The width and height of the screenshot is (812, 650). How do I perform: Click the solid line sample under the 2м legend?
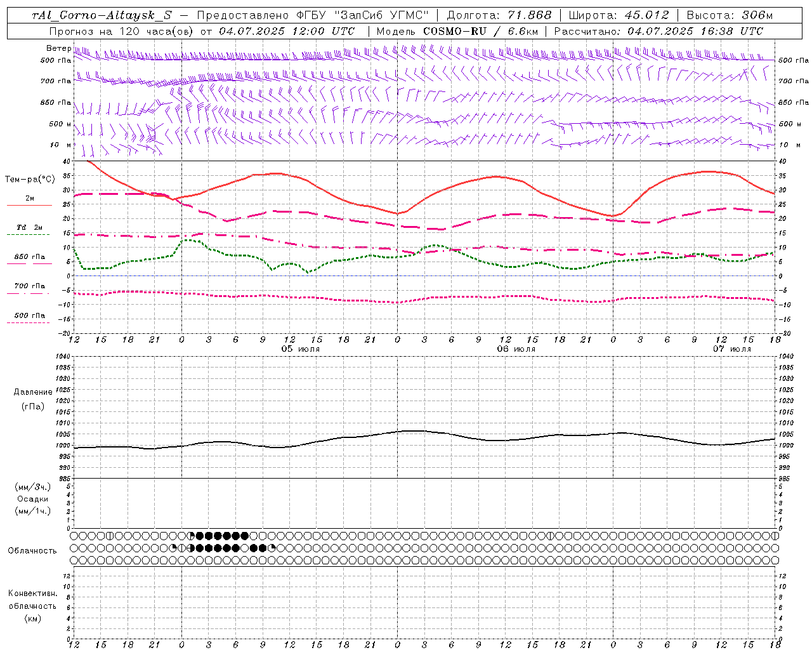[x=29, y=206]
